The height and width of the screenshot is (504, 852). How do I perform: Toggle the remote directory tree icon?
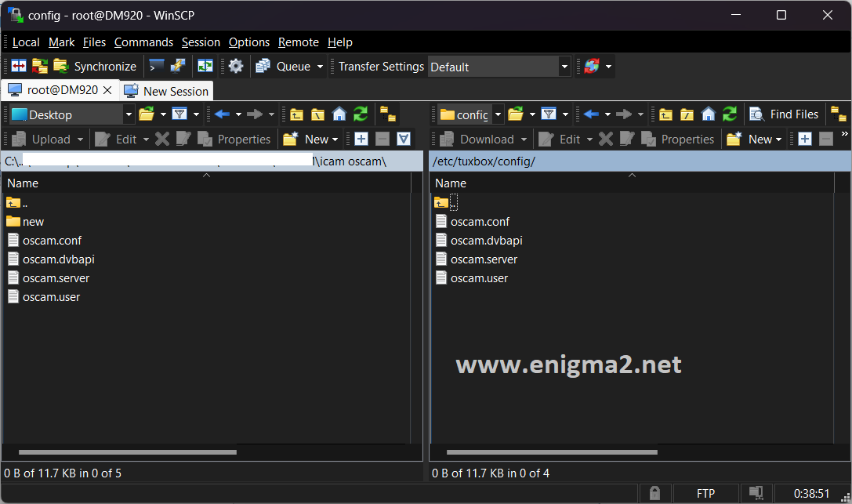pyautogui.click(x=839, y=114)
